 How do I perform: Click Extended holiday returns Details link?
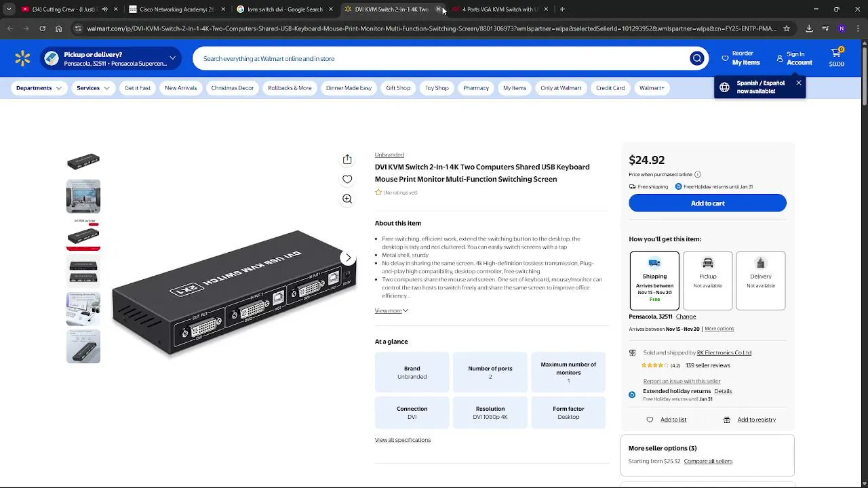pos(723,391)
